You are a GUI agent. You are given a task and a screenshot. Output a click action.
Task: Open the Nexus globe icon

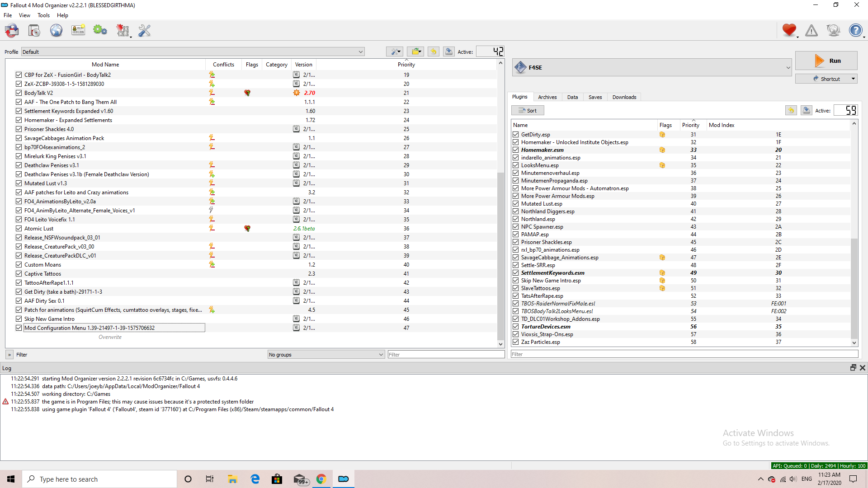click(56, 31)
